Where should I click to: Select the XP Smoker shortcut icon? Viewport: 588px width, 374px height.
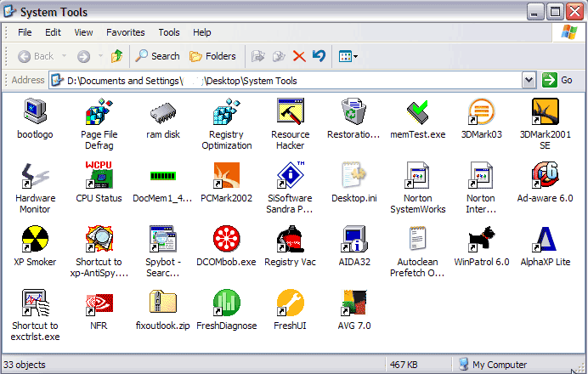tap(35, 239)
